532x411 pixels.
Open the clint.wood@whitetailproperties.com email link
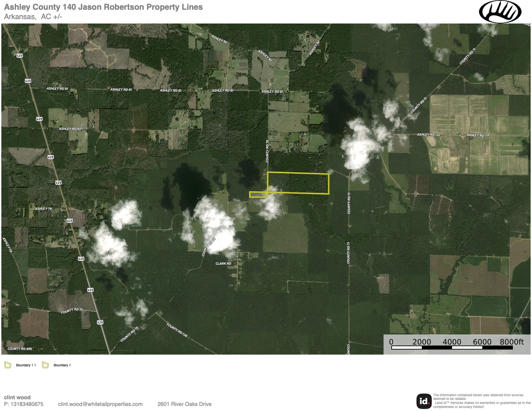click(100, 404)
